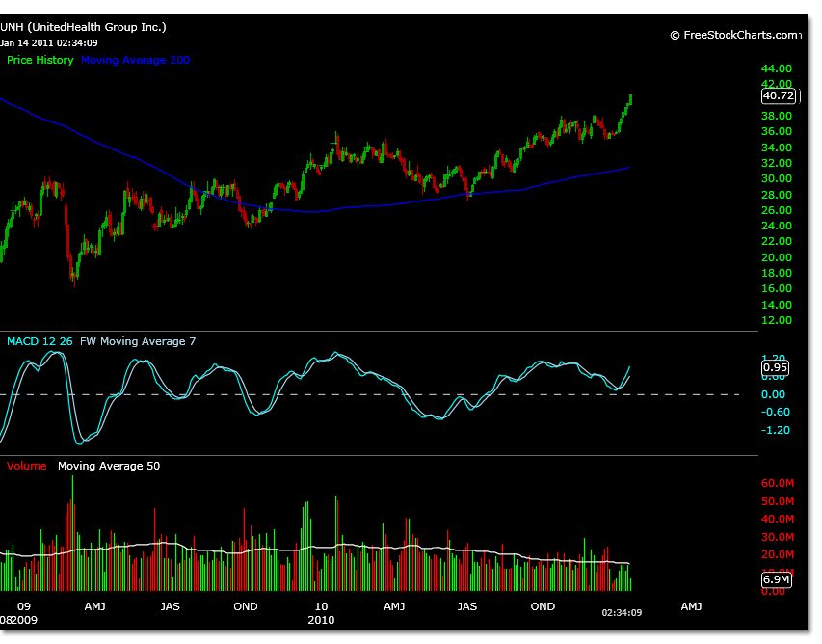Select the red Volume indicator label

click(x=26, y=466)
